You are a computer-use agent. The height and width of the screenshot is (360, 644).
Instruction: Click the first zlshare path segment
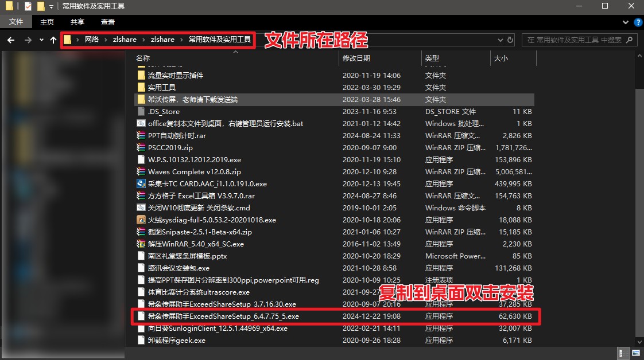point(125,40)
